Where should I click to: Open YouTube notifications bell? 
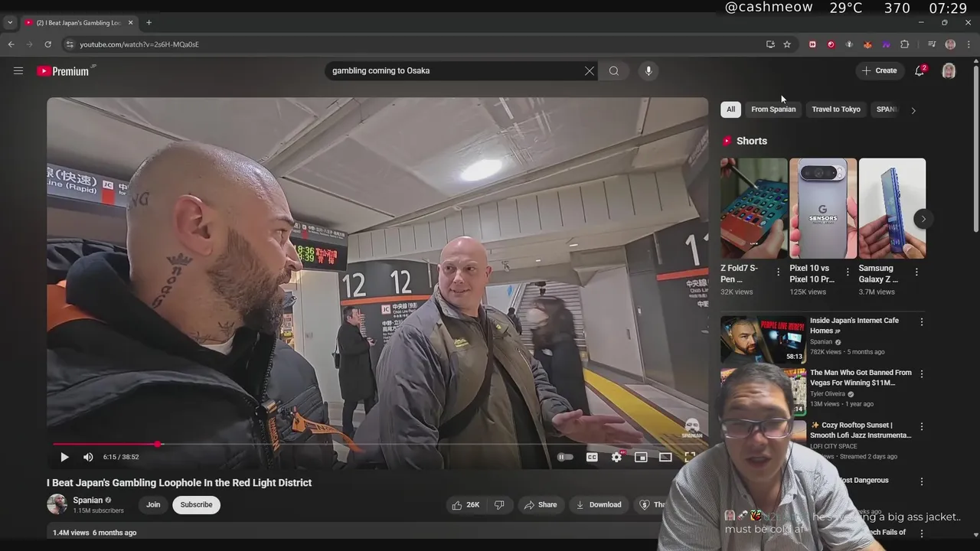click(920, 70)
